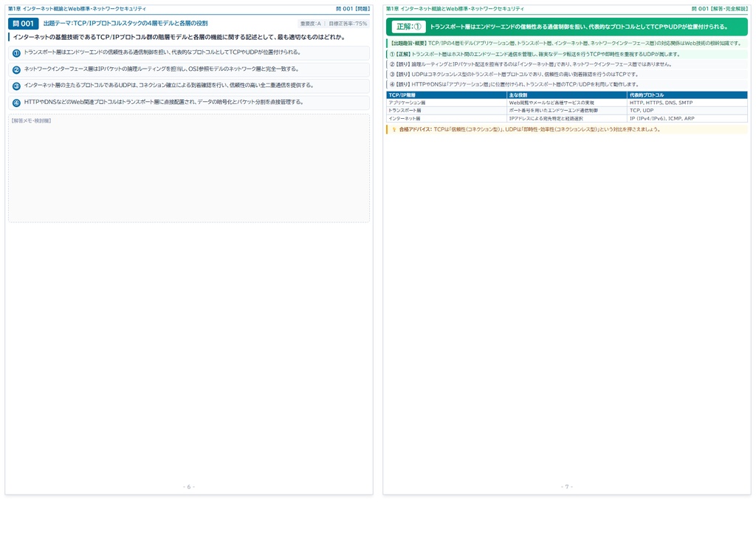This screenshot has height=536, width=756.
Task: Click the blue 問 001 badge
Action: pyautogui.click(x=23, y=23)
